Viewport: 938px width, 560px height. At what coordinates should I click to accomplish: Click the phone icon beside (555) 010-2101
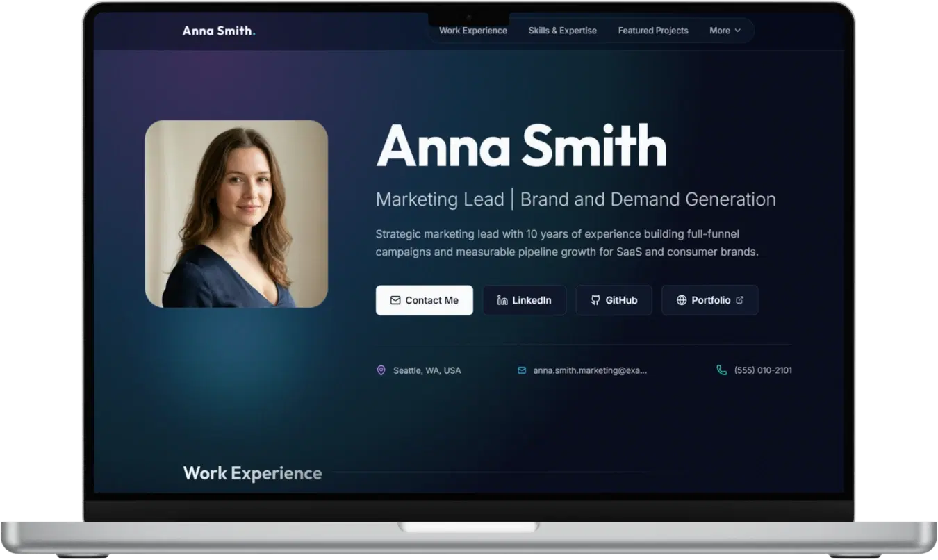(x=722, y=370)
